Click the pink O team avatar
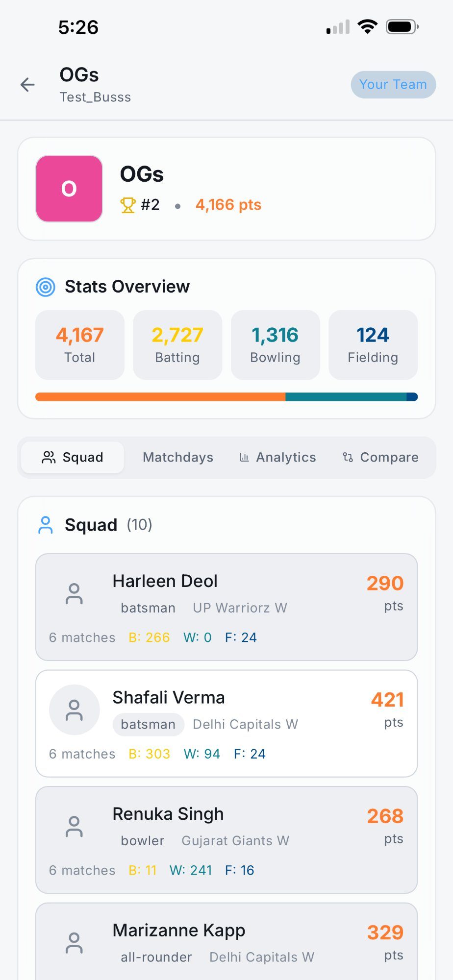453x980 pixels. (69, 189)
